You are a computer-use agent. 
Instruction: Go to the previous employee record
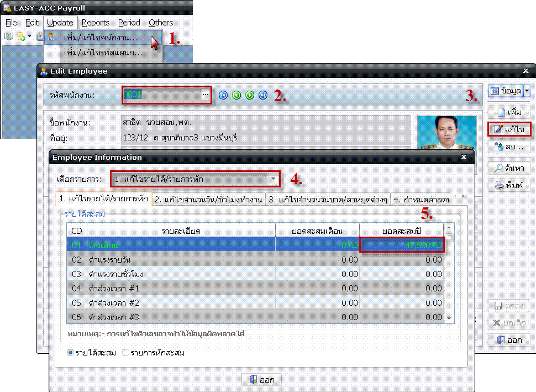pyautogui.click(x=237, y=95)
